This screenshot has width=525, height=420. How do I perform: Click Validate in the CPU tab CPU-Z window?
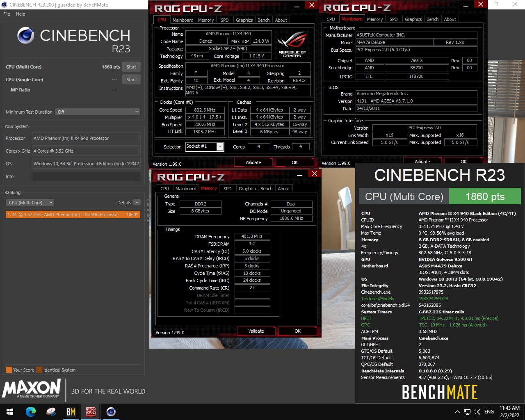coord(253,162)
